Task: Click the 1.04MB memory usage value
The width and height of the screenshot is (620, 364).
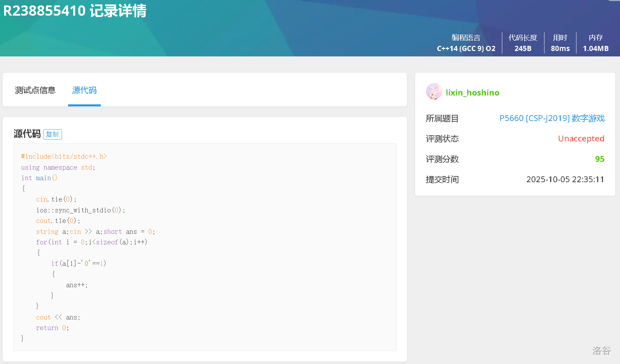Action: tap(595, 49)
